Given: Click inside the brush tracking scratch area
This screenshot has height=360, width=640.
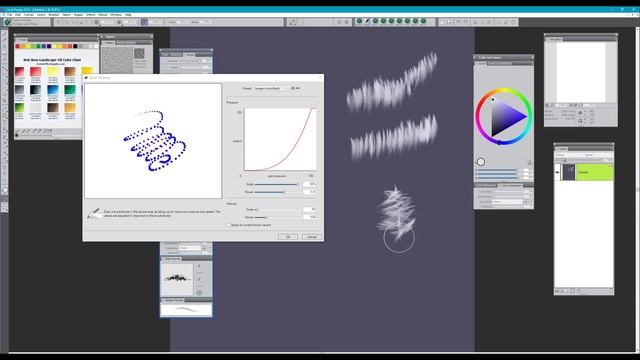Looking at the screenshot, I should 153,141.
